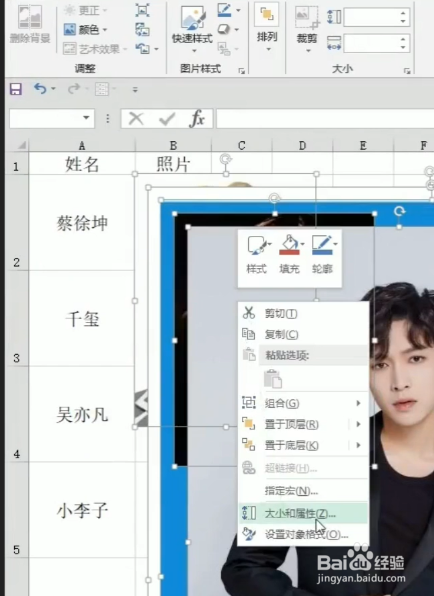The width and height of the screenshot is (434, 596).
Task: Click cell containing 姓名
Action: (82, 164)
